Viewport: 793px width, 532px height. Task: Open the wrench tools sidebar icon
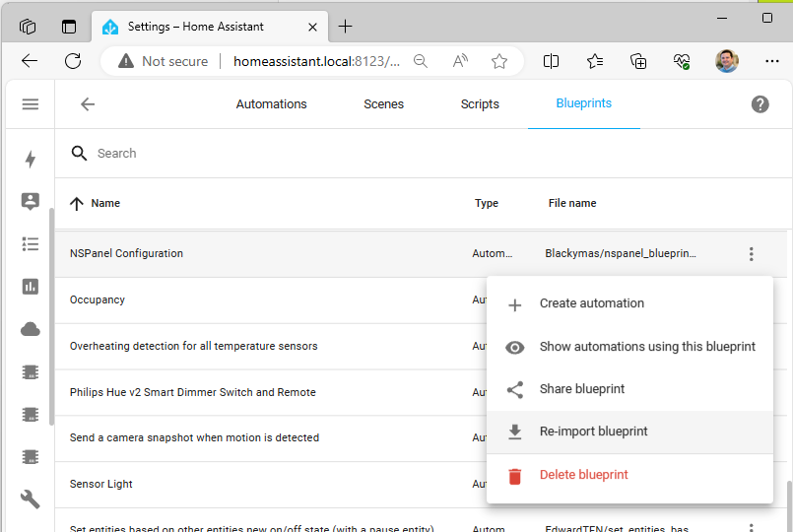click(30, 499)
